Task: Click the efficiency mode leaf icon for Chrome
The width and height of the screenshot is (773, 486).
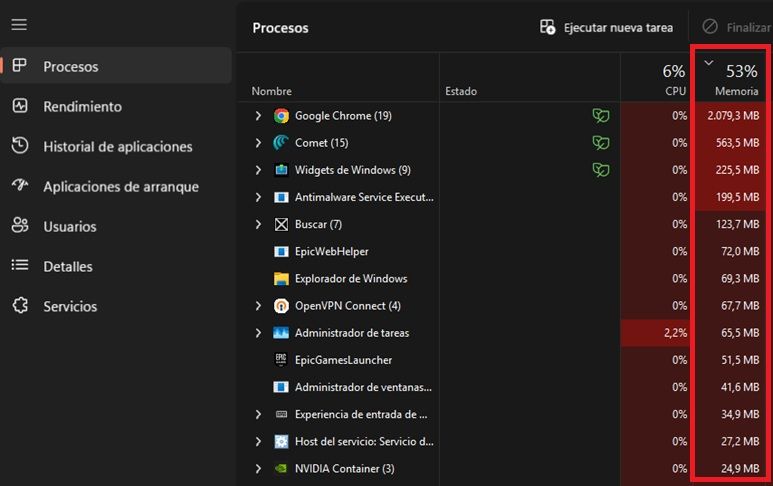Action: pos(600,116)
